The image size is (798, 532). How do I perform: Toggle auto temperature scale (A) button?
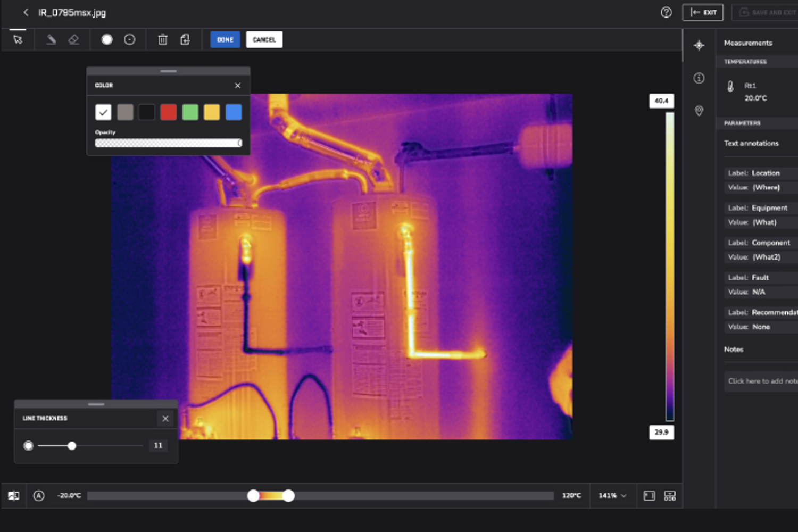(39, 496)
